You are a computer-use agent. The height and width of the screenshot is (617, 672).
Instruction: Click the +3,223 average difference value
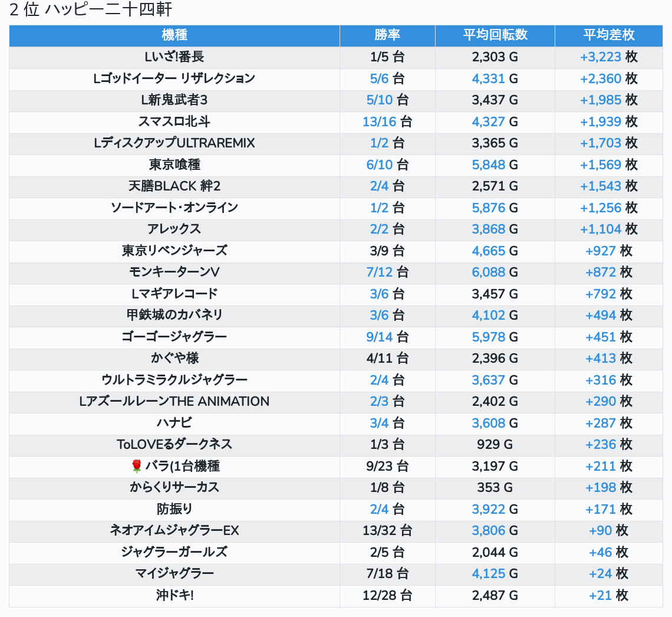(600, 57)
